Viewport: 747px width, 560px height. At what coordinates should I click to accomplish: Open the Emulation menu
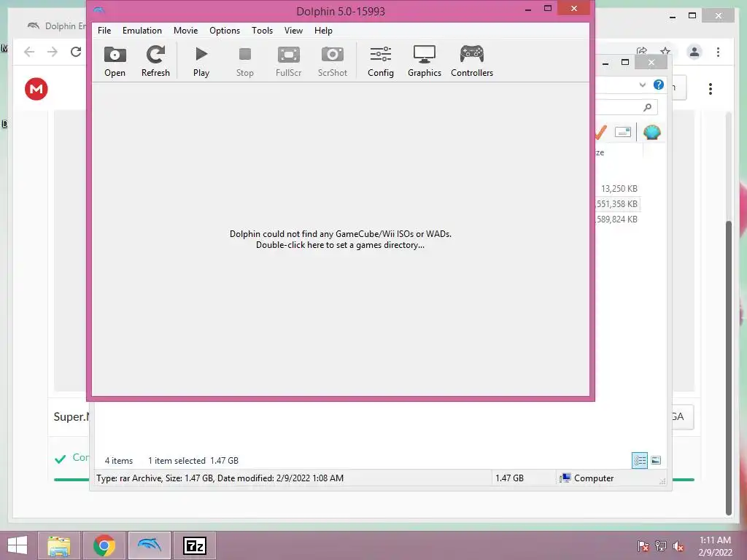pyautogui.click(x=142, y=31)
